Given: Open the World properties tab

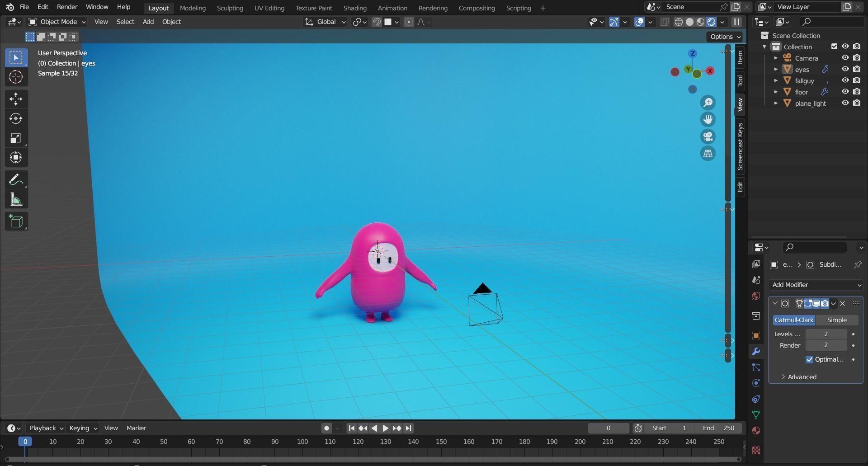Looking at the screenshot, I should [756, 296].
